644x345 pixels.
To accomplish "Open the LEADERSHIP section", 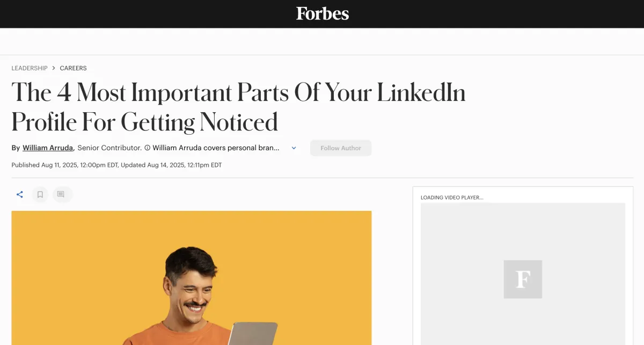I will click(x=30, y=68).
